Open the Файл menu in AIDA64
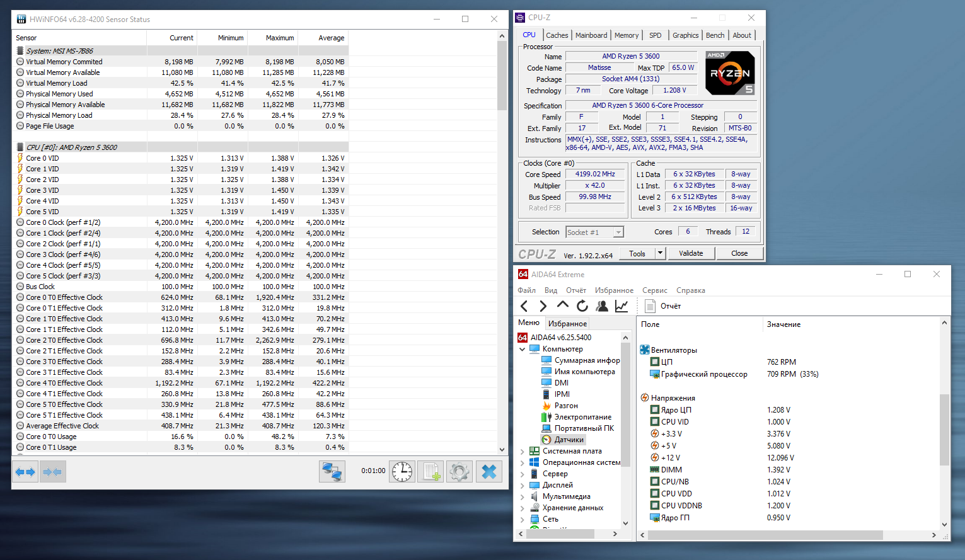Viewport: 965px width, 560px height. point(527,290)
